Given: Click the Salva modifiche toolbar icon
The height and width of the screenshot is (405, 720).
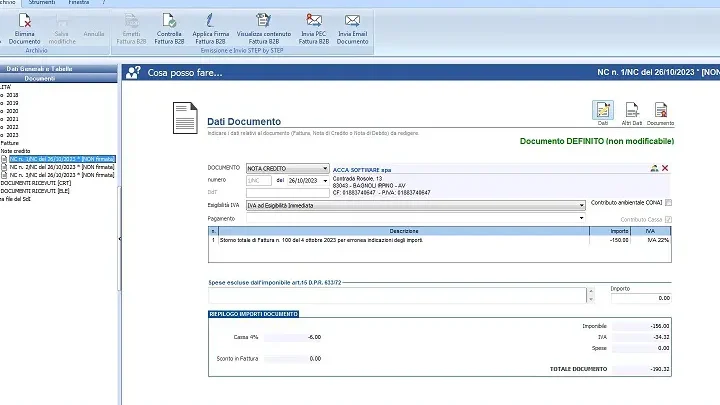Looking at the screenshot, I should (x=62, y=21).
